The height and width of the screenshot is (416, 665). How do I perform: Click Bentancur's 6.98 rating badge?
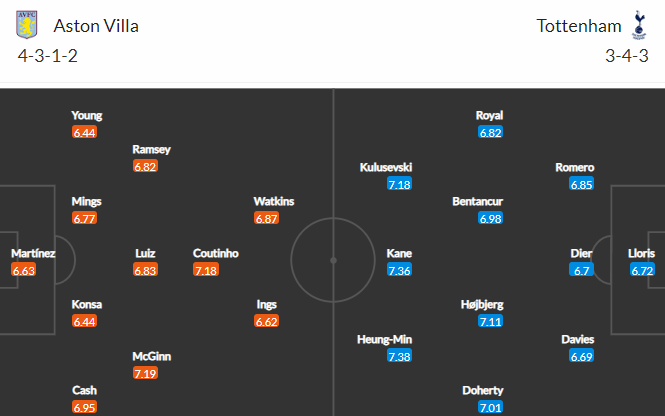pyautogui.click(x=490, y=218)
